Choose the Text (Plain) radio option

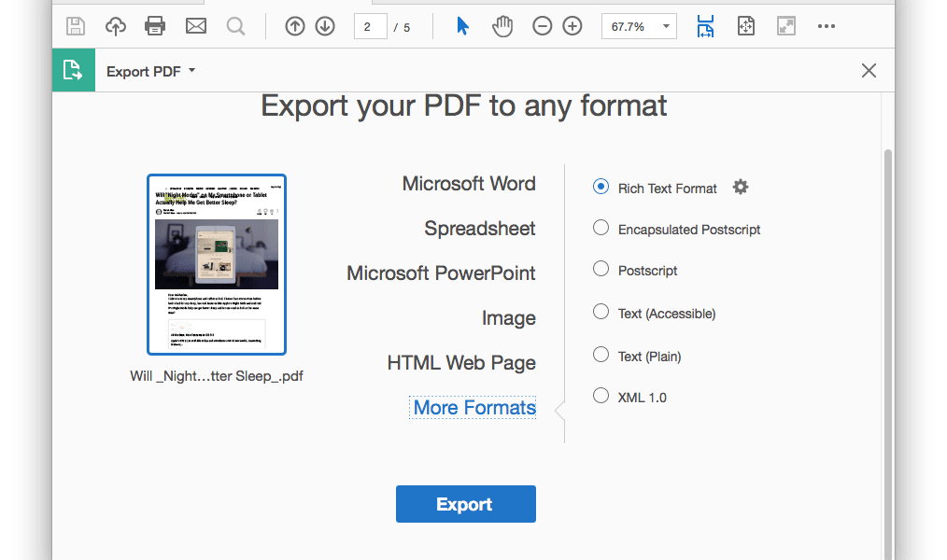601,356
